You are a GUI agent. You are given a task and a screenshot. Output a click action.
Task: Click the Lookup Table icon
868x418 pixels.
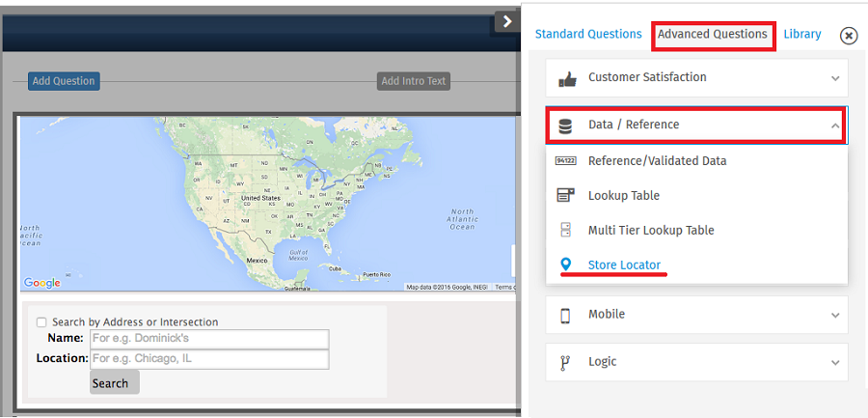[x=565, y=196]
